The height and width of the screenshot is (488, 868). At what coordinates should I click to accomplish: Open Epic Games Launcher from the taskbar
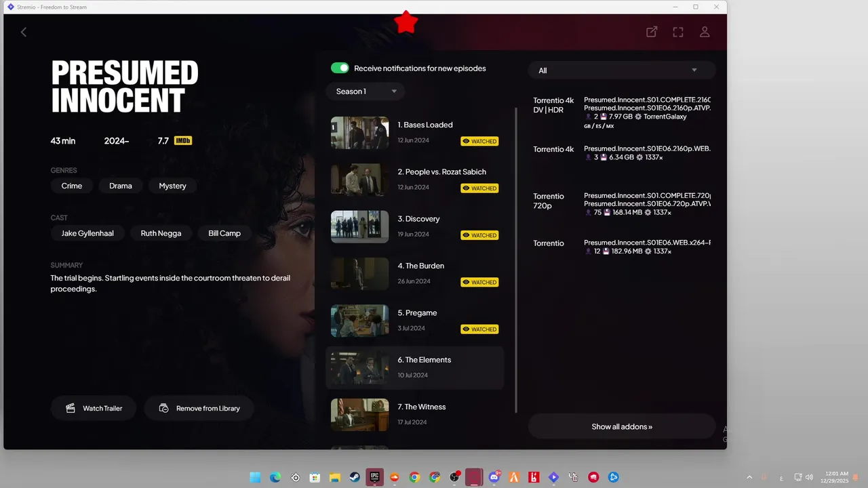pyautogui.click(x=374, y=477)
